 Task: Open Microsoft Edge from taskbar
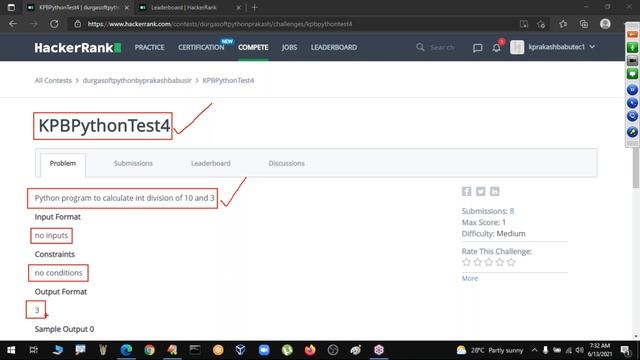click(x=127, y=350)
